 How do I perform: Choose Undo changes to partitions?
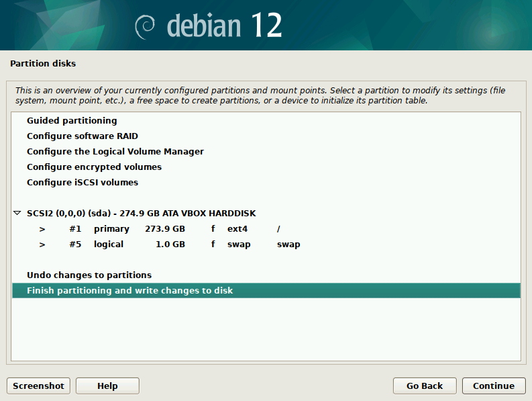(266, 275)
